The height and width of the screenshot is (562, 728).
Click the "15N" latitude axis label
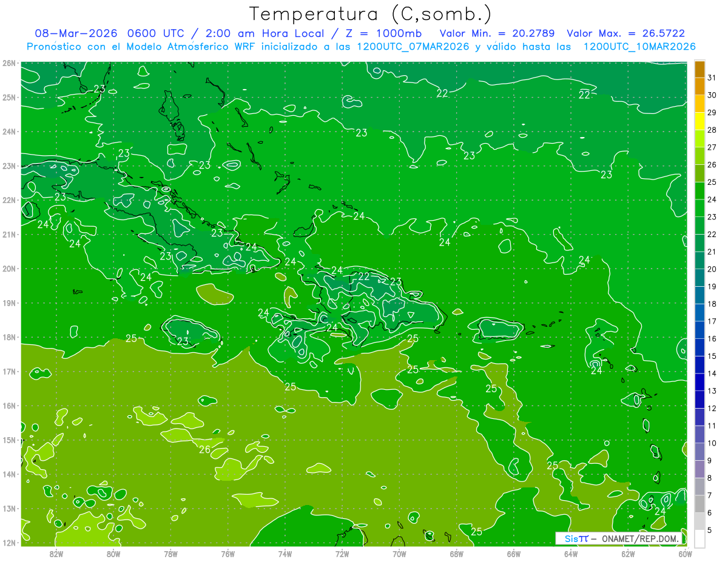[x=9, y=440]
